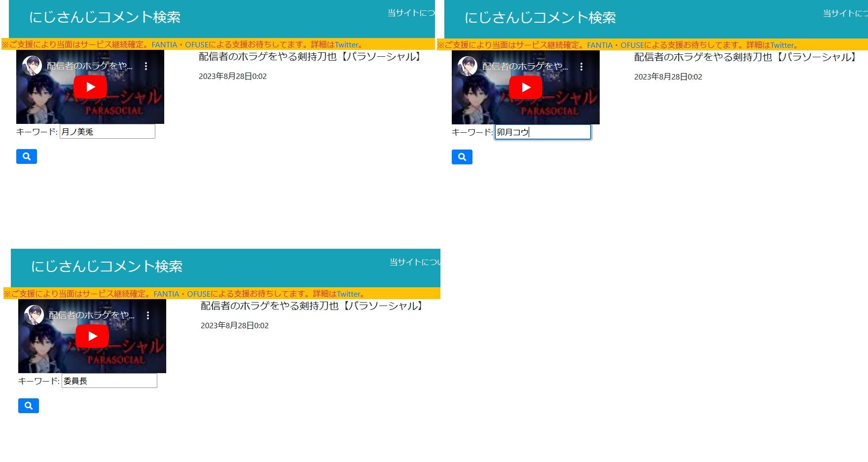Screen dimensions: 868x462
Task: Focus the keyword field containing 月ノ美兎
Action: [108, 131]
